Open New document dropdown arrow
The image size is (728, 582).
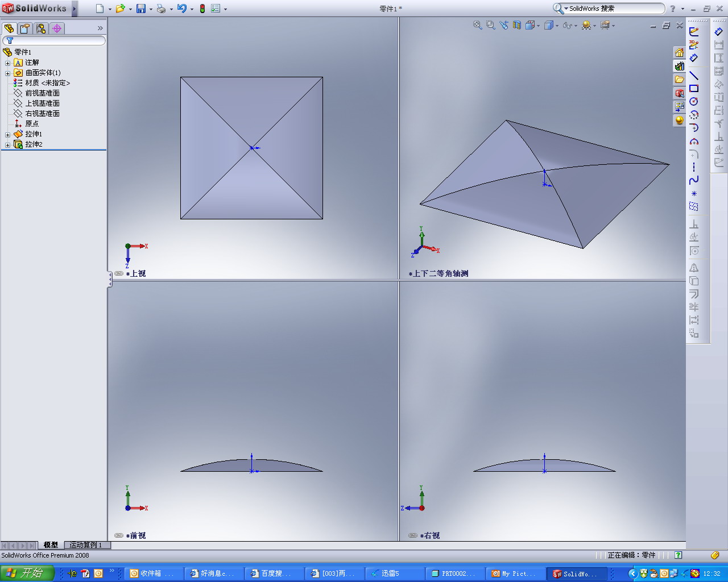pyautogui.click(x=110, y=9)
